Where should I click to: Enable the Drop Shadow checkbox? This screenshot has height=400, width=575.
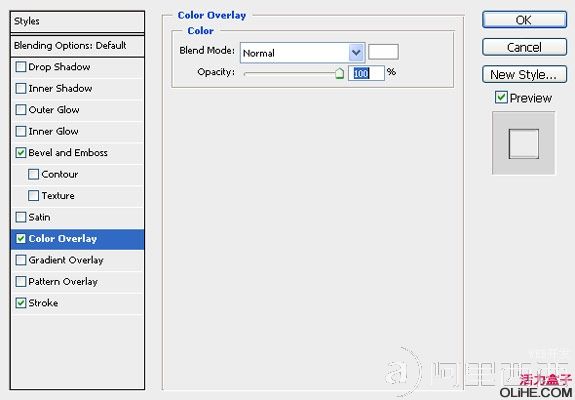tap(21, 67)
